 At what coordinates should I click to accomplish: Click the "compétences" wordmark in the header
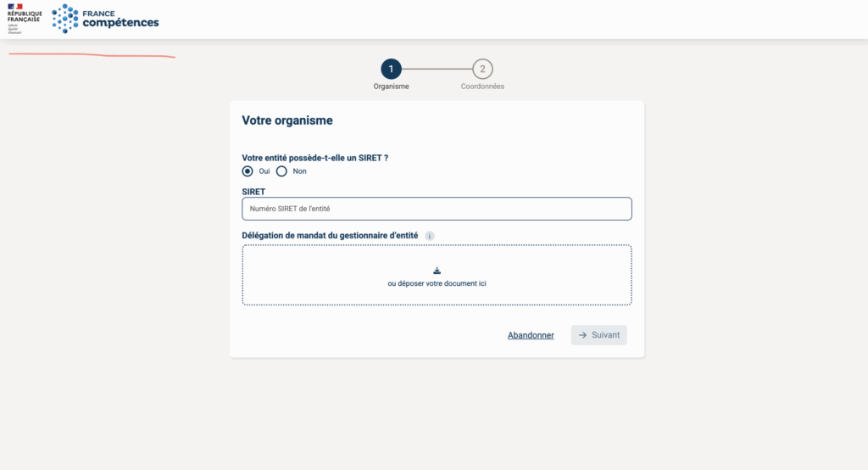click(x=120, y=23)
